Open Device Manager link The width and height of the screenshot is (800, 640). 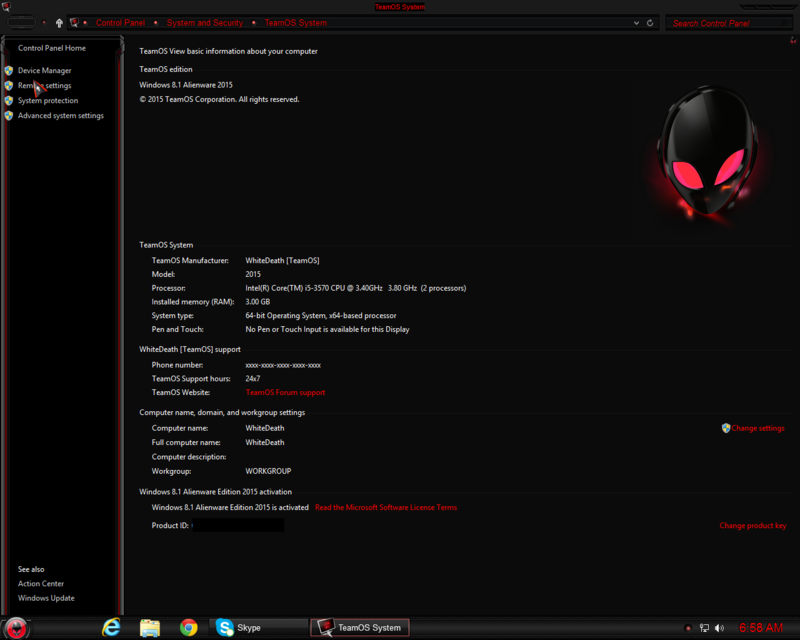coord(44,70)
